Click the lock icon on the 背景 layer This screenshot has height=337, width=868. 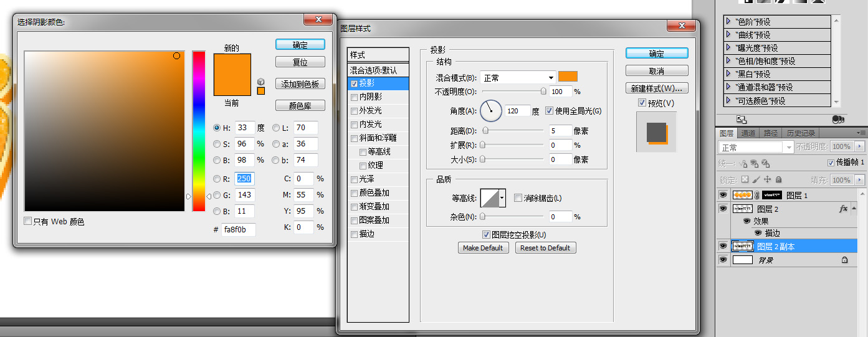[x=844, y=260]
